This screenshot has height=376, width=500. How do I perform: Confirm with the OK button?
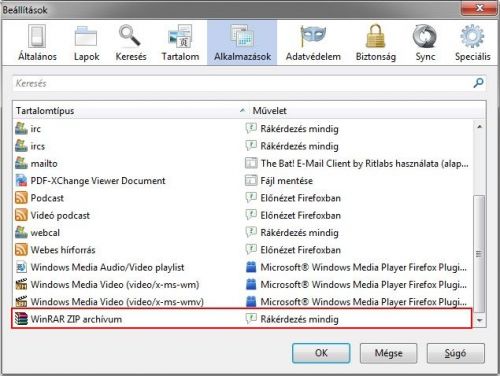(x=321, y=353)
